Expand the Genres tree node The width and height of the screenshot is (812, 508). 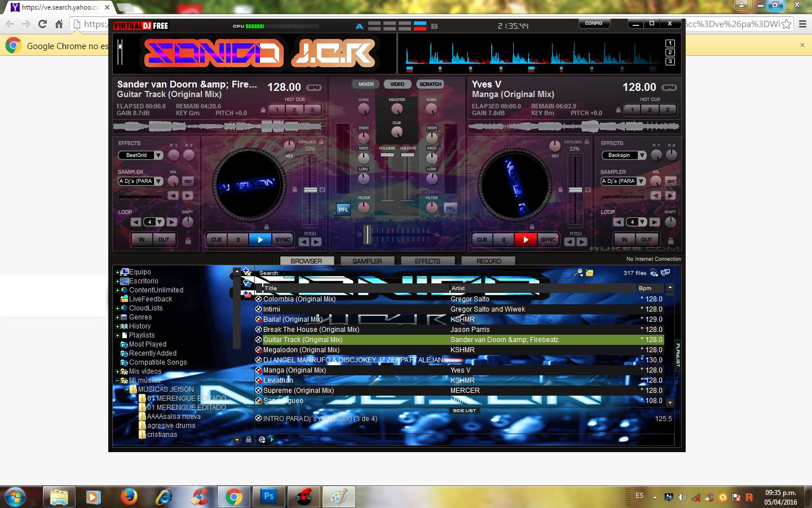(117, 317)
